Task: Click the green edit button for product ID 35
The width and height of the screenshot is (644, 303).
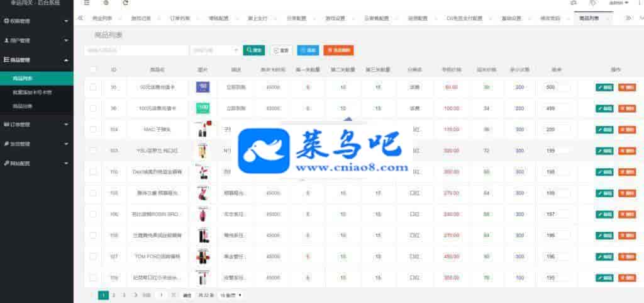Action: tap(604, 87)
